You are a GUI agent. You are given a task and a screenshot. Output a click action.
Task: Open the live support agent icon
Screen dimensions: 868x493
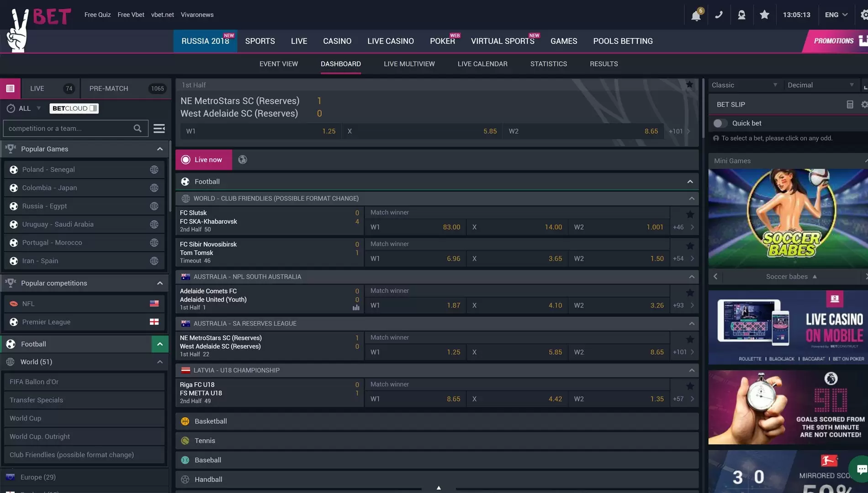[x=741, y=15]
